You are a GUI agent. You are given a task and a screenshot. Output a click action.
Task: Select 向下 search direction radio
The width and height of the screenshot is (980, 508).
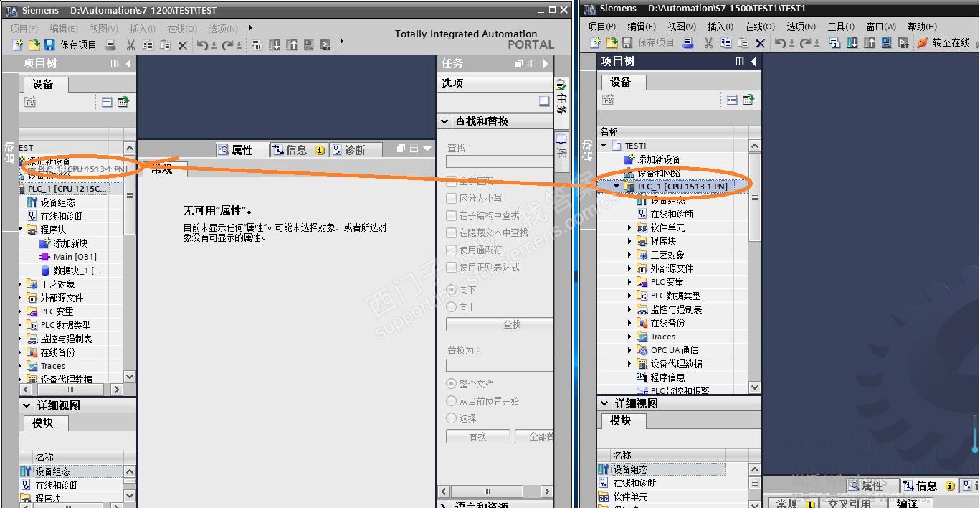coord(452,290)
